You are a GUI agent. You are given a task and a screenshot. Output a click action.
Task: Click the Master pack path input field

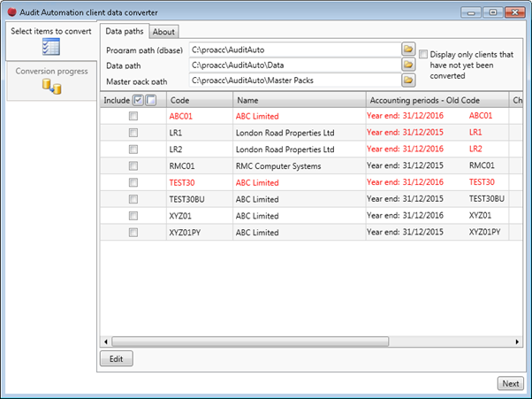[x=294, y=81]
